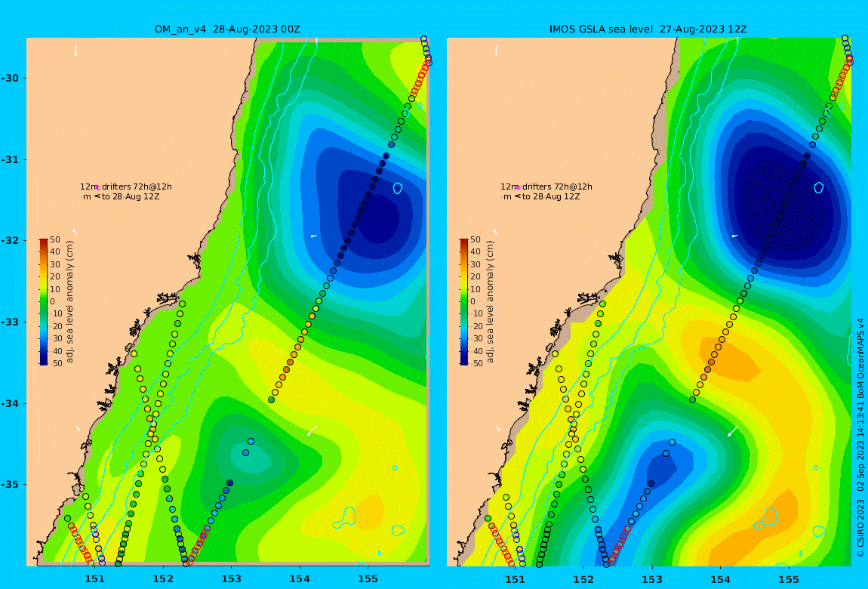The width and height of the screenshot is (868, 589).
Task: Click 'adj. sea level anomaly (cm)' label in IMOS GSLA map
Action: click(490, 302)
